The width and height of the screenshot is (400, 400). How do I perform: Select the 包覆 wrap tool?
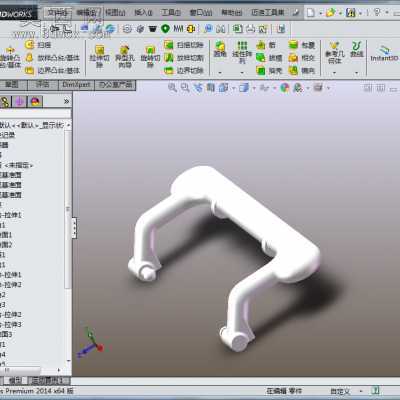click(302, 45)
